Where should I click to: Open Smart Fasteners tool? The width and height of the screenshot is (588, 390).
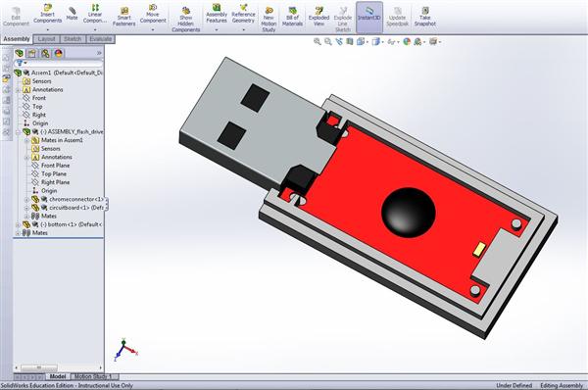(x=124, y=11)
